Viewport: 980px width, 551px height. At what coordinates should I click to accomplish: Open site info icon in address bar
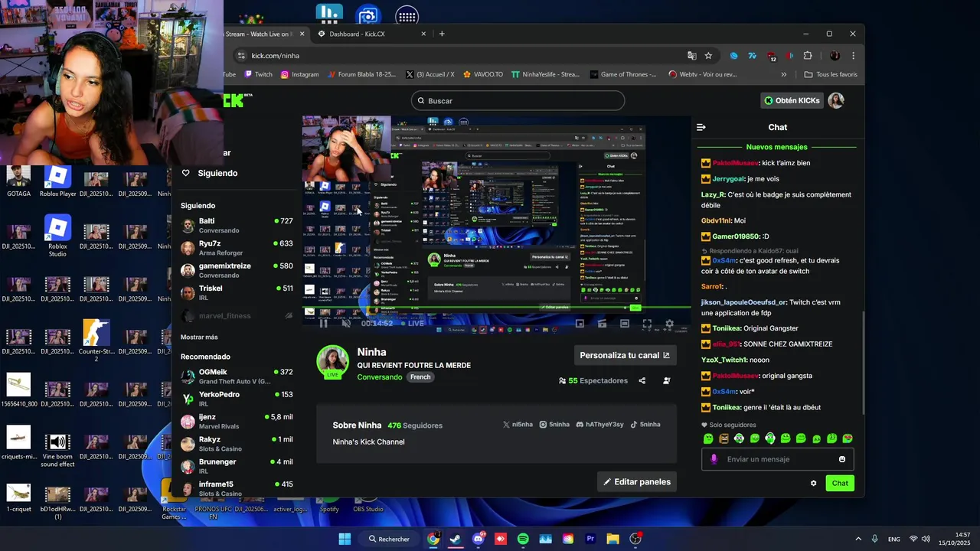point(241,56)
